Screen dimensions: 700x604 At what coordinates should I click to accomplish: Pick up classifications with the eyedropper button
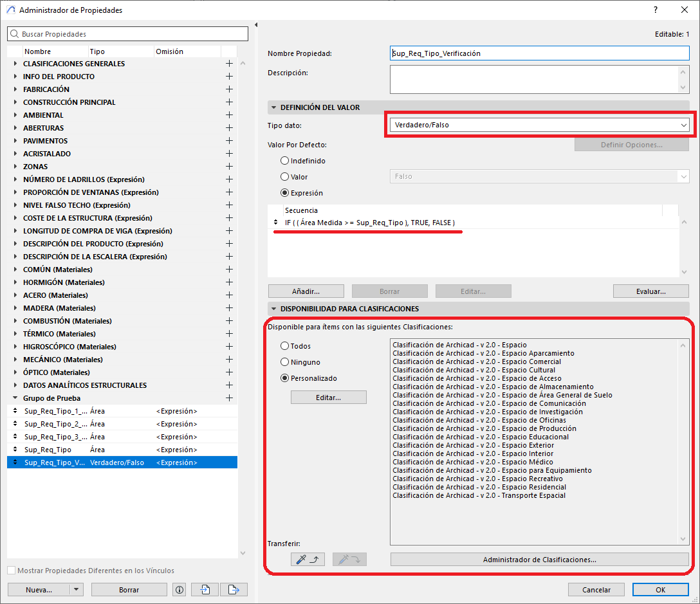pos(308,560)
